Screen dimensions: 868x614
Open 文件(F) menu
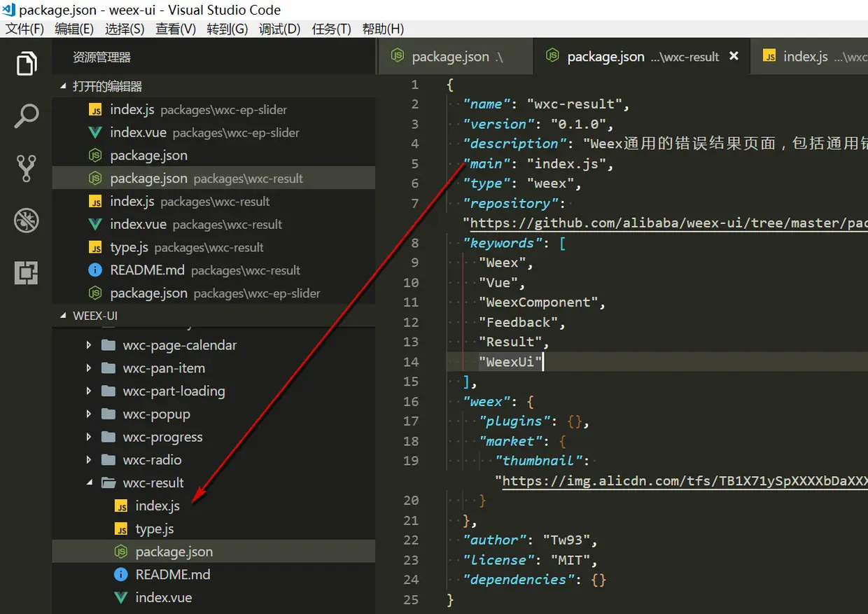(24, 29)
